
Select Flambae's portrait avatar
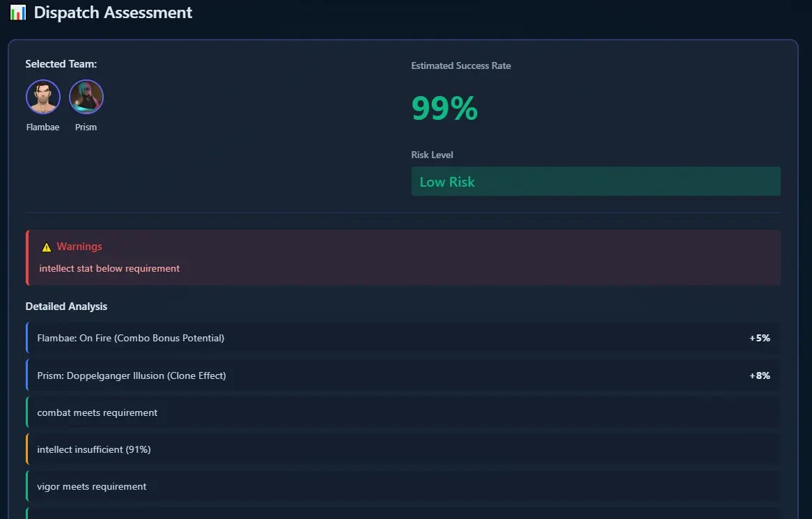42,96
